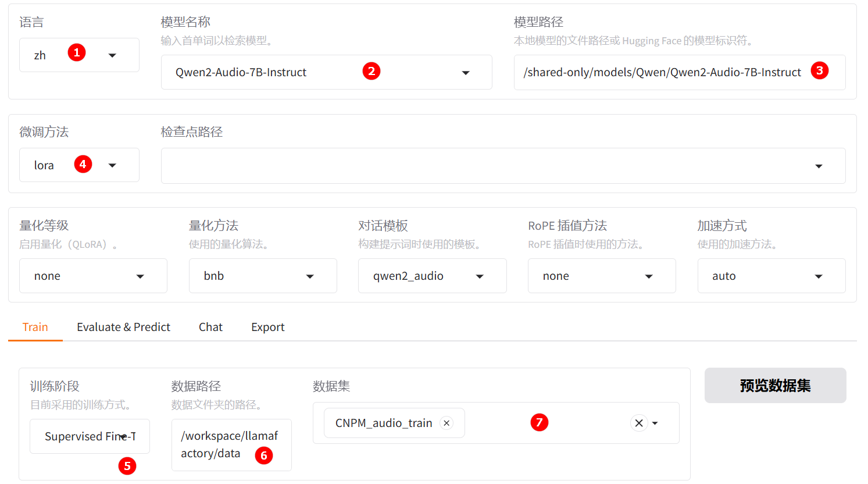The height and width of the screenshot is (484, 868).
Task: Expand the checkpoint path dropdown
Action: [819, 166]
